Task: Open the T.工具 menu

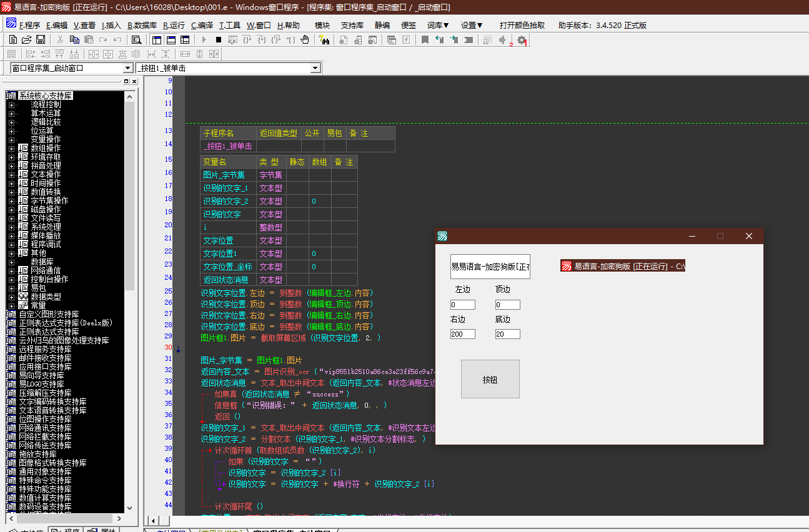Action: 229,26
